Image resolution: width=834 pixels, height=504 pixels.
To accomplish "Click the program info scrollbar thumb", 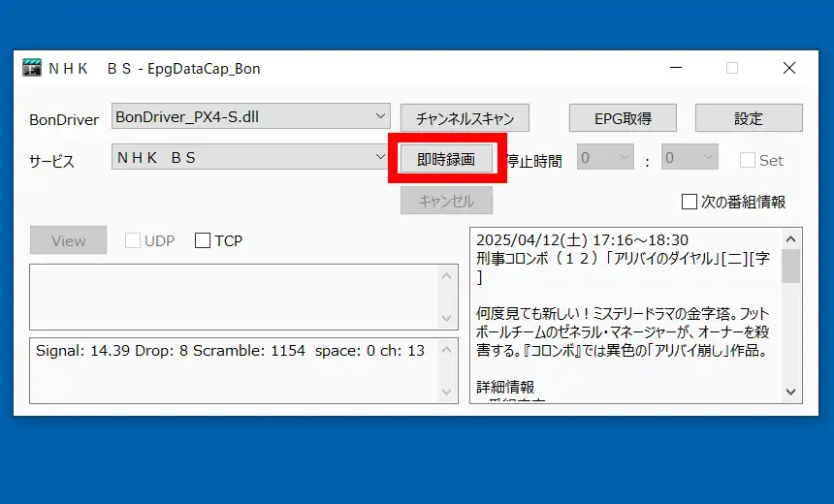I will [x=791, y=266].
